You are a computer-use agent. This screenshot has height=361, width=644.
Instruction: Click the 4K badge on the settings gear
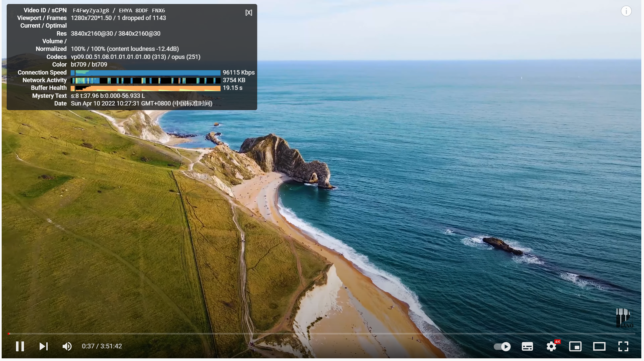coord(557,341)
